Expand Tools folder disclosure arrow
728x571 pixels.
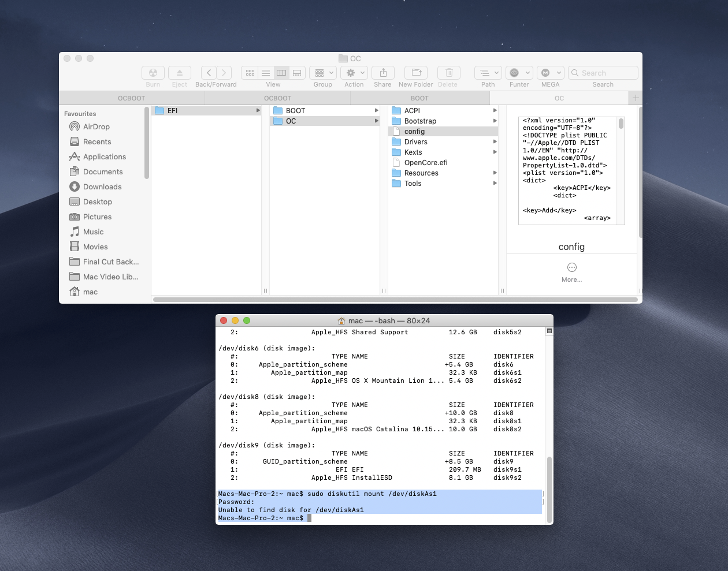click(495, 183)
